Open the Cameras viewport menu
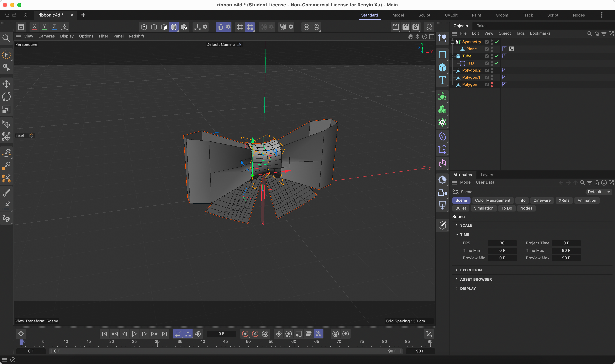This screenshot has height=364, width=615. 46,36
